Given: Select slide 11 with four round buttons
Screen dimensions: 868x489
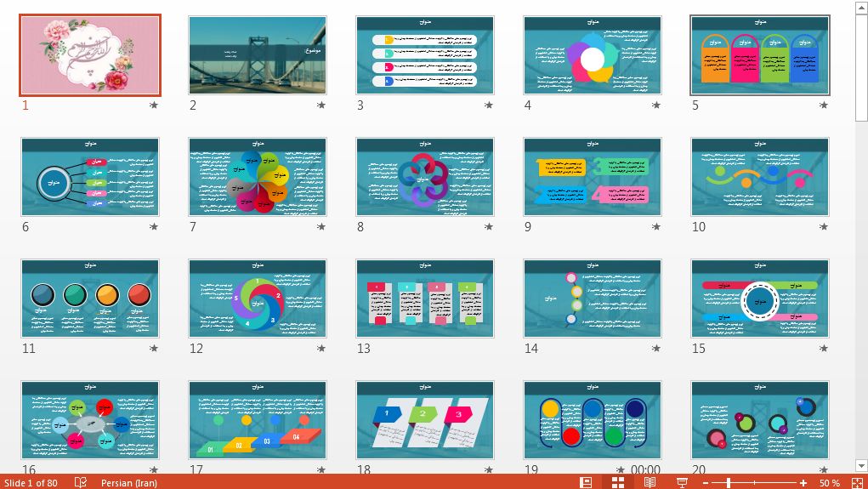Looking at the screenshot, I should 89,299.
